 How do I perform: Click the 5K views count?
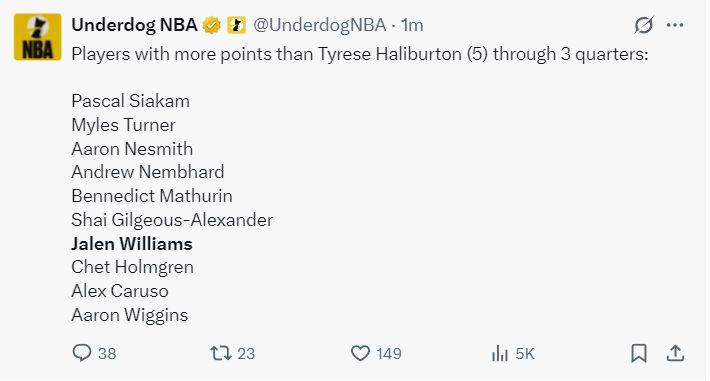[525, 353]
